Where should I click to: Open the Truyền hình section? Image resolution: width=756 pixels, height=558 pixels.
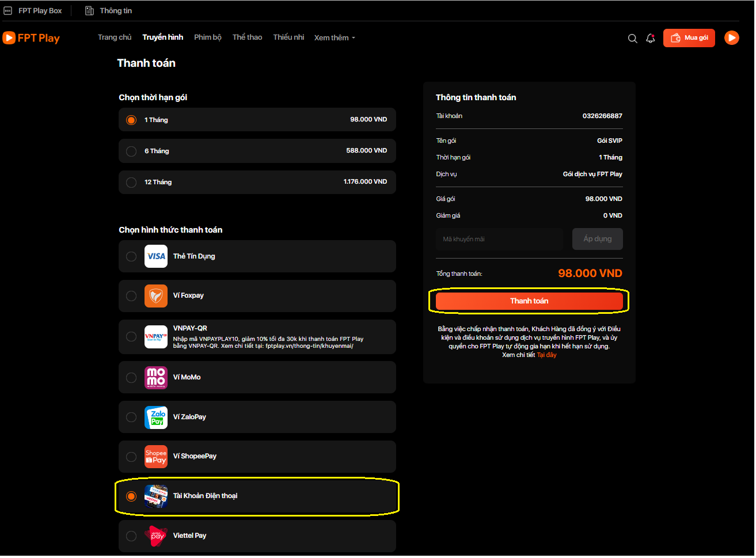[163, 37]
